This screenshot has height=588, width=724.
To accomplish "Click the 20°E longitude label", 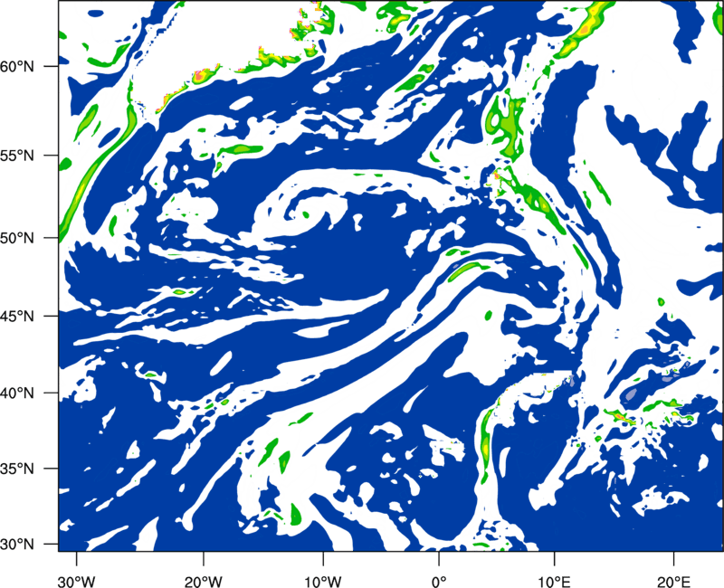I will coord(672,582).
